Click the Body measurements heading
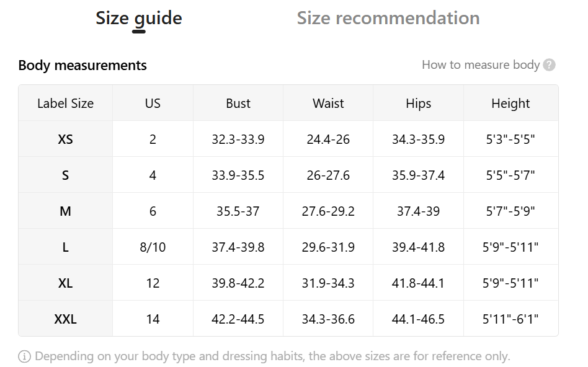Screen dimensions: 588x367 [82, 65]
